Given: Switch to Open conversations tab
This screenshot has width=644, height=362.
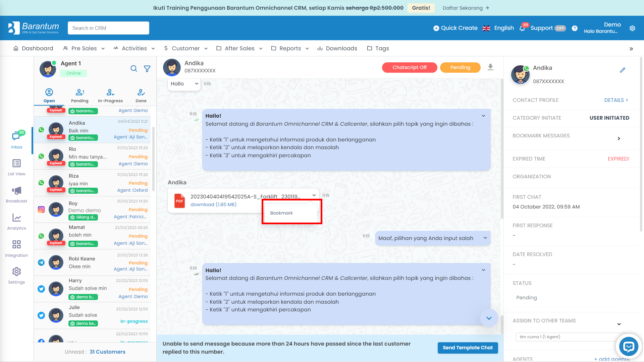Looking at the screenshot, I should click(x=49, y=96).
